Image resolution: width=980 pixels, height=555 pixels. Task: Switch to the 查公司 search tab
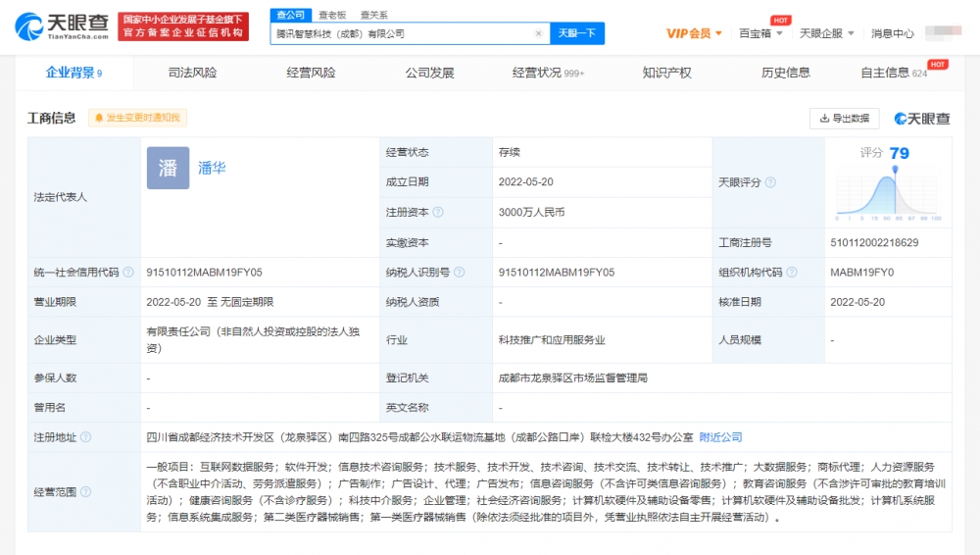click(291, 15)
